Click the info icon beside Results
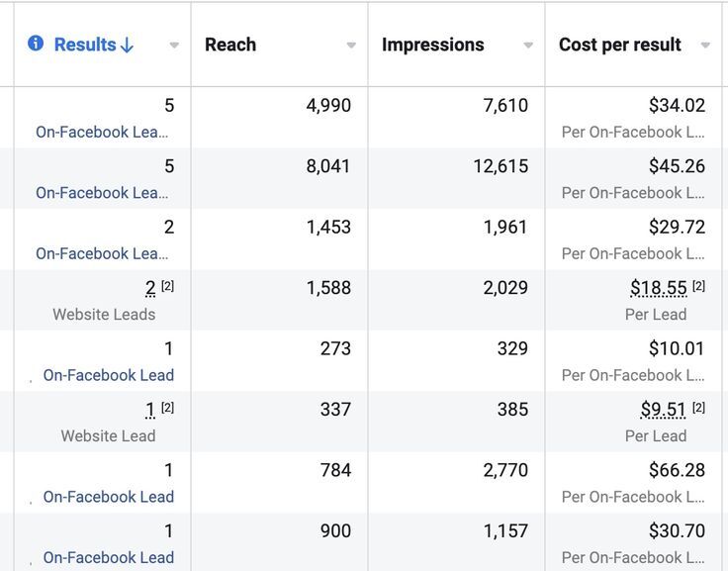 click(x=36, y=44)
